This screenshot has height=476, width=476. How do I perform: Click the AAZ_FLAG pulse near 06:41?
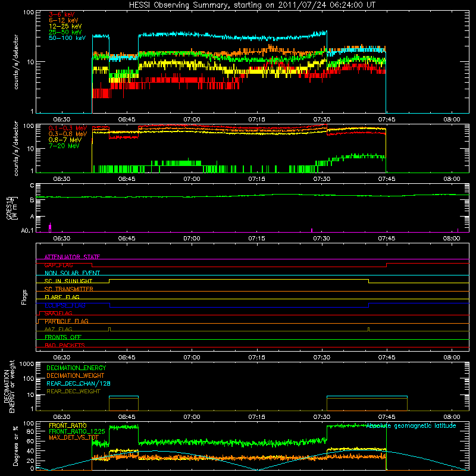109,330
